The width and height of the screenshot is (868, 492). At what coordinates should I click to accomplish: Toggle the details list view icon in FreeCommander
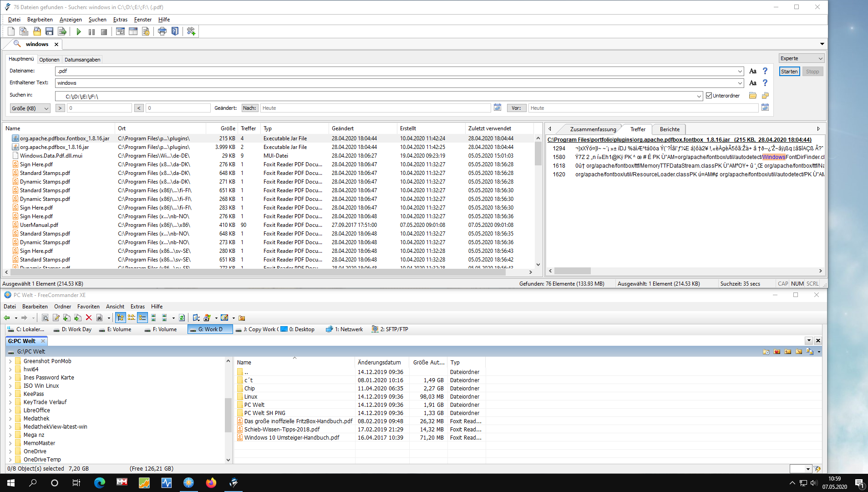tap(142, 318)
